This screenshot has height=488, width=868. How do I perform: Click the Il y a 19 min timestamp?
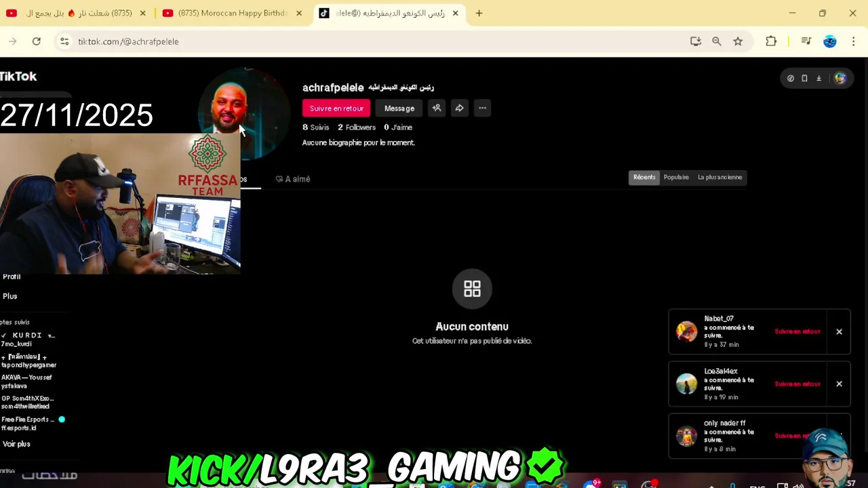pyautogui.click(x=722, y=397)
